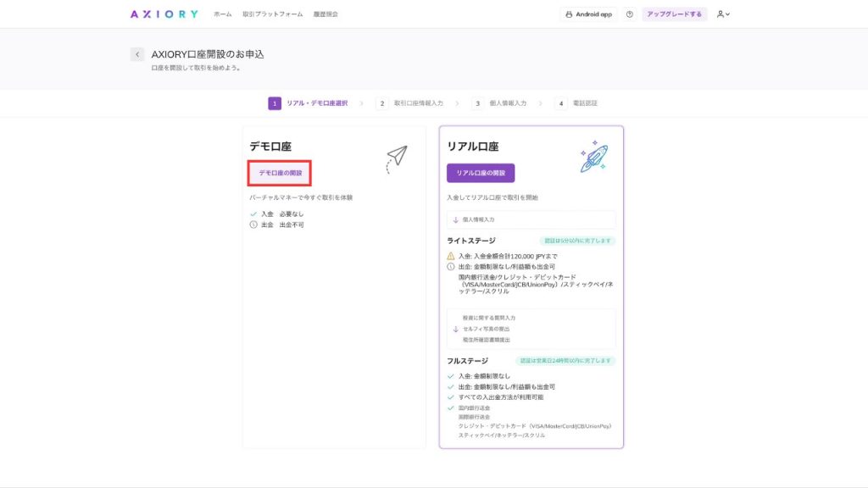Click the green checkmark beside 入金 必要なし
The height and width of the screenshot is (488, 868).
coord(253,214)
